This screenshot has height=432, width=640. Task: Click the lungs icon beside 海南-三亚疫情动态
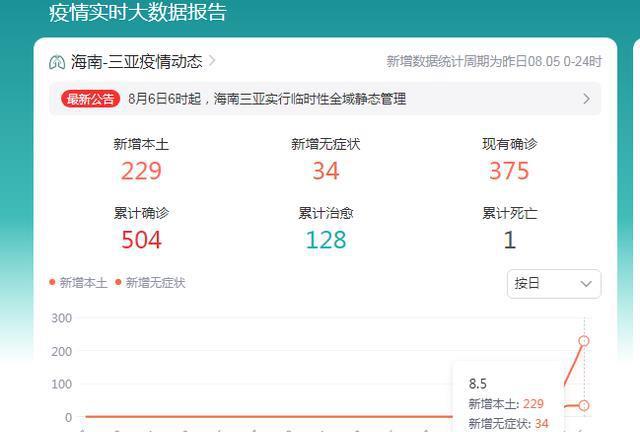[57, 62]
